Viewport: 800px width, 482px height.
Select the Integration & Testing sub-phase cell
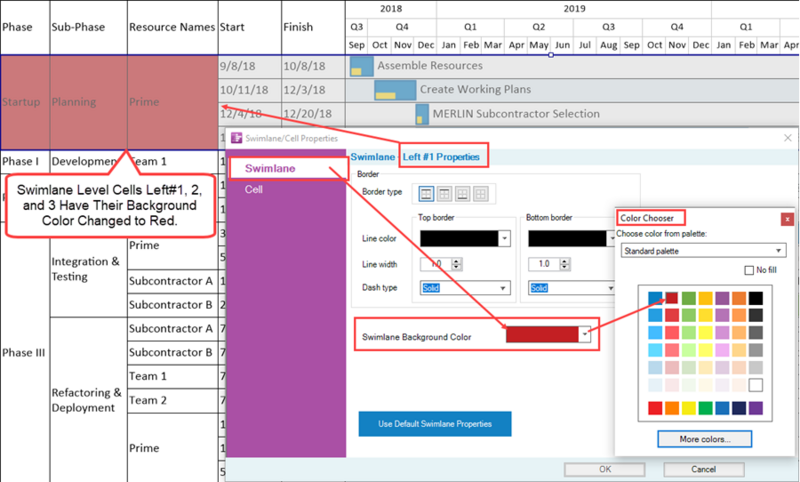click(89, 269)
